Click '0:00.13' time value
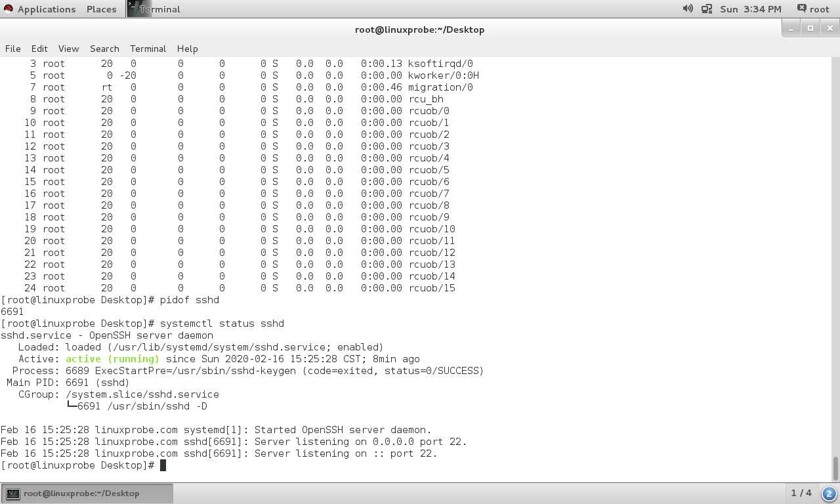The image size is (840, 504). point(381,64)
